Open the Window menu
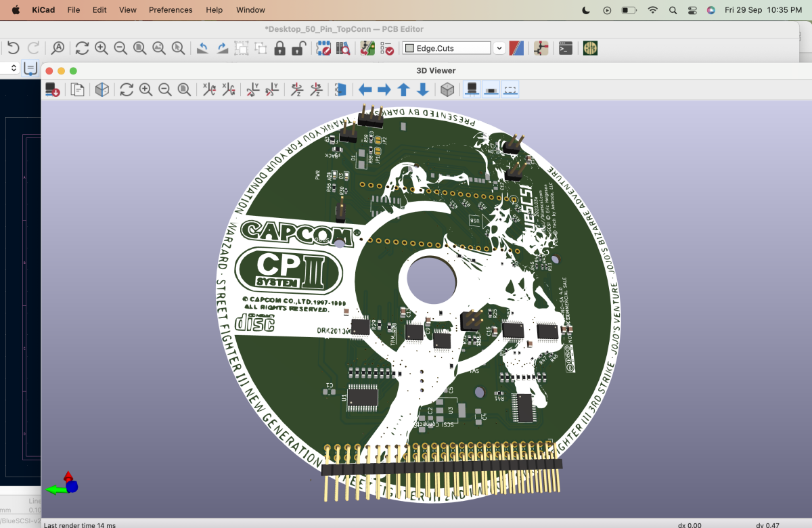 pos(250,10)
